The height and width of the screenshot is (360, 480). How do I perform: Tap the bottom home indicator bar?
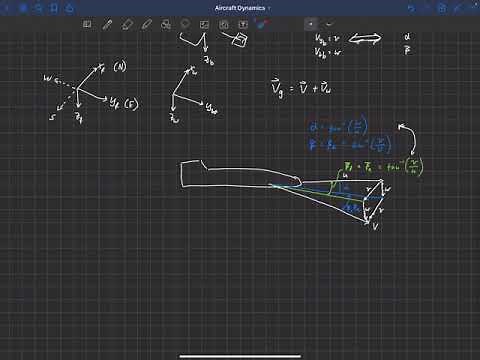tap(240, 356)
